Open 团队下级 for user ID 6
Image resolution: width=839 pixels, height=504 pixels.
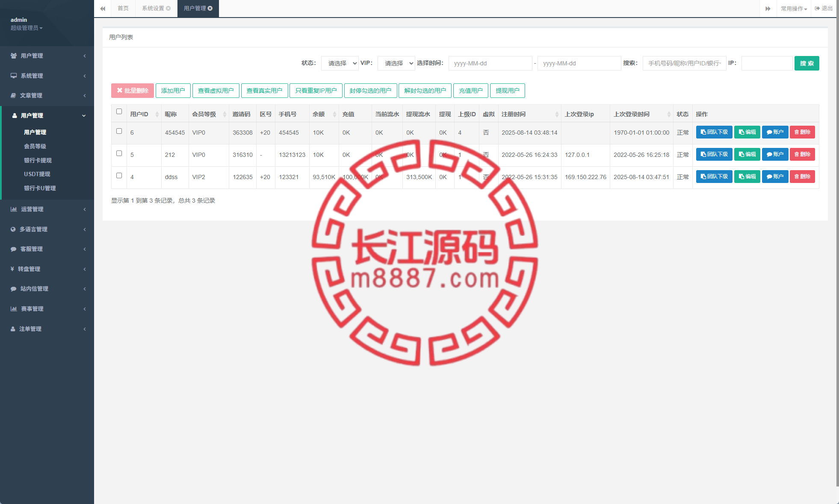714,132
